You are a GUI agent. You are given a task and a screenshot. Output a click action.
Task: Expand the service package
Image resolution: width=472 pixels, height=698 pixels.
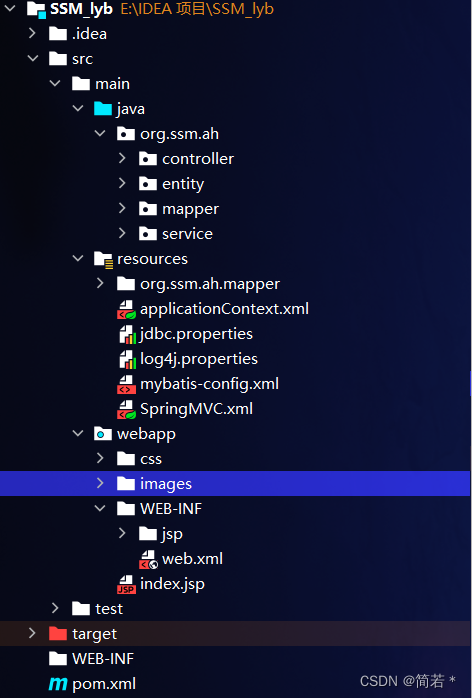tap(122, 233)
